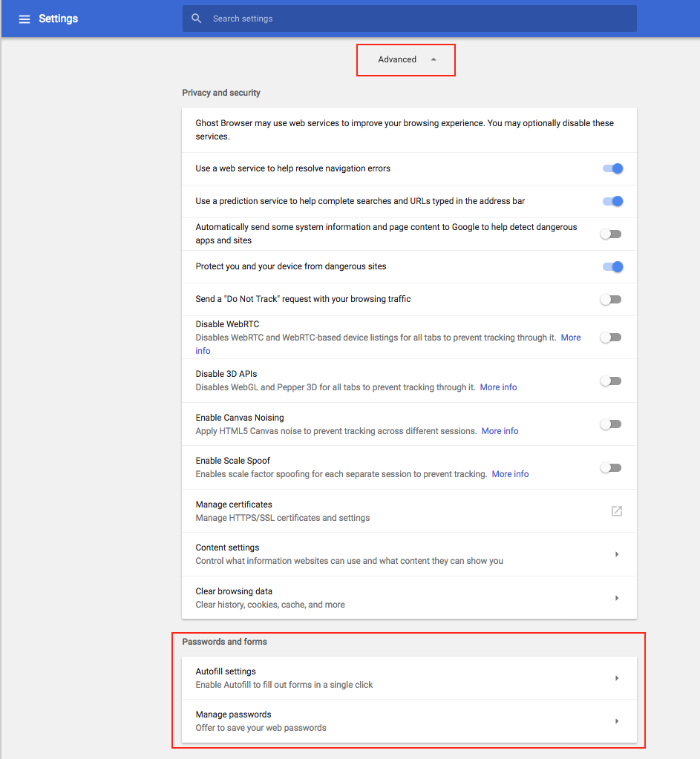Click the Settings page title

pos(58,19)
